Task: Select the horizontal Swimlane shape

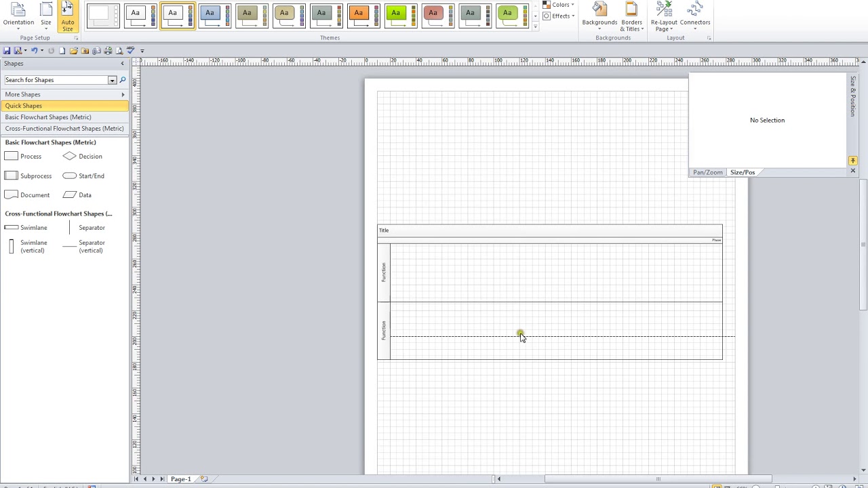Action: [26, 228]
